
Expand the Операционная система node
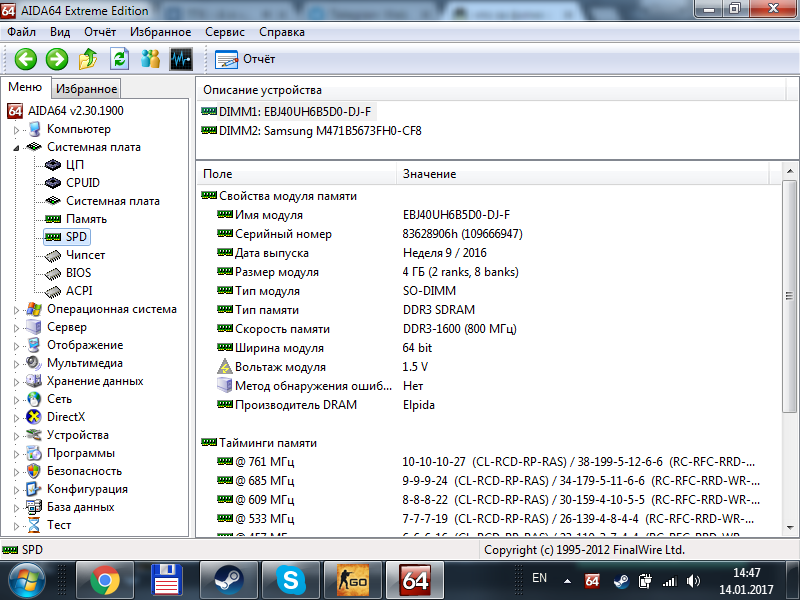pyautogui.click(x=16, y=310)
